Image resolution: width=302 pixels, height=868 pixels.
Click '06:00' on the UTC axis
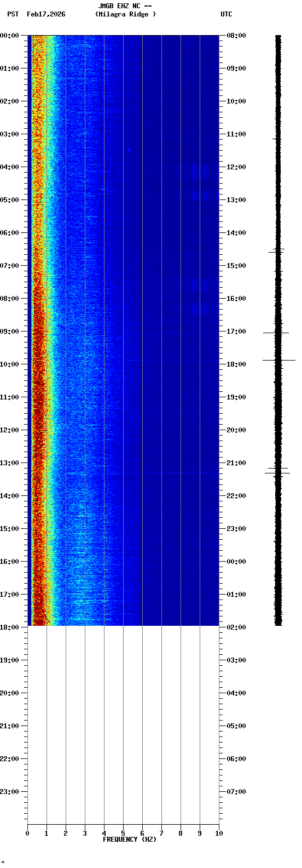(x=236, y=759)
